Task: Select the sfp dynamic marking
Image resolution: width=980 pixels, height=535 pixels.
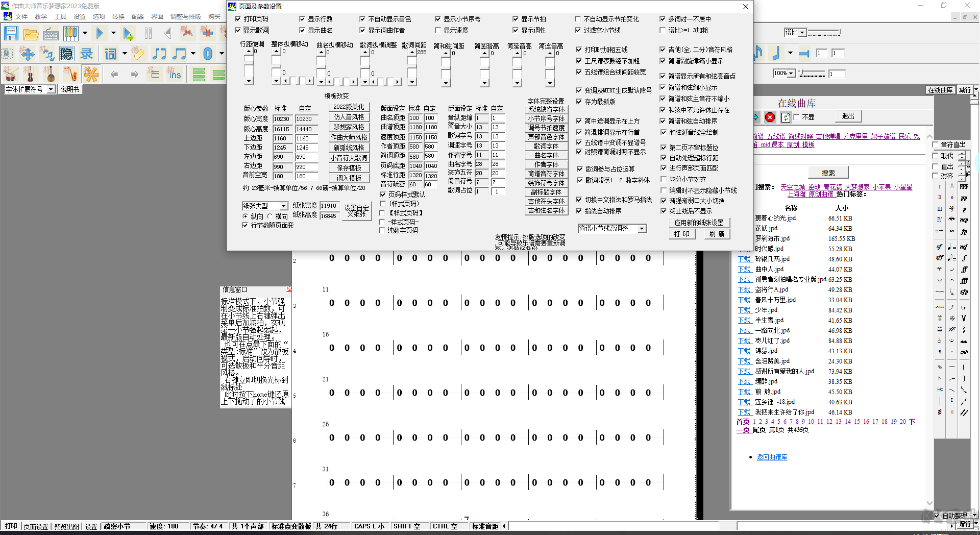Action: [964, 292]
